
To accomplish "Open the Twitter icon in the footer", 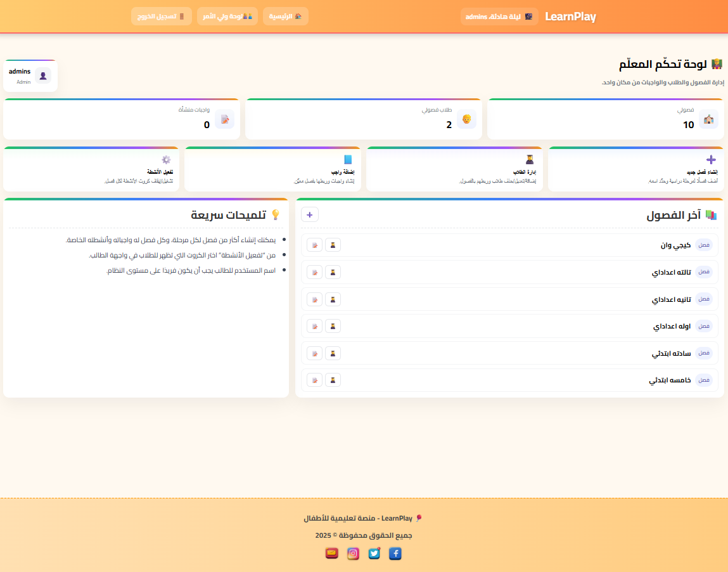I will 374,553.
